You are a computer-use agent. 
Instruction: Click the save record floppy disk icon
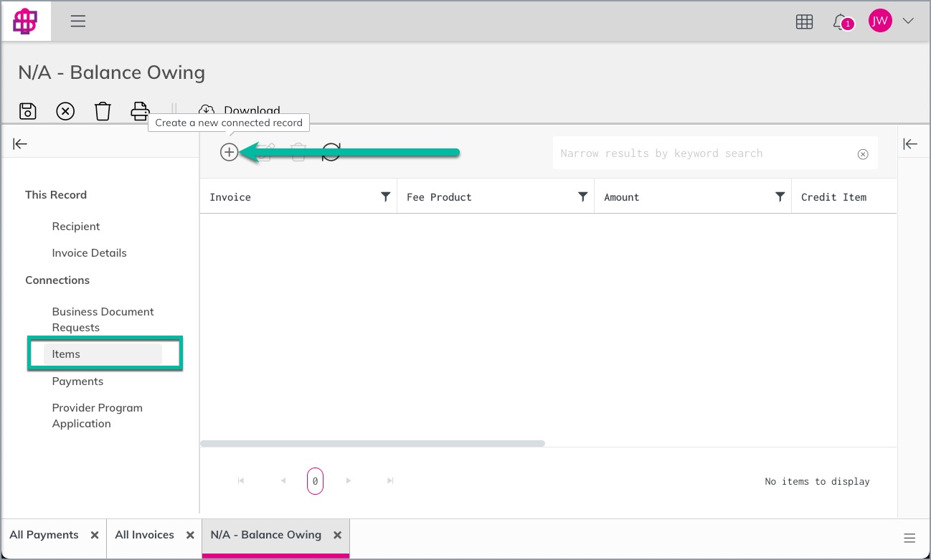pos(27,111)
